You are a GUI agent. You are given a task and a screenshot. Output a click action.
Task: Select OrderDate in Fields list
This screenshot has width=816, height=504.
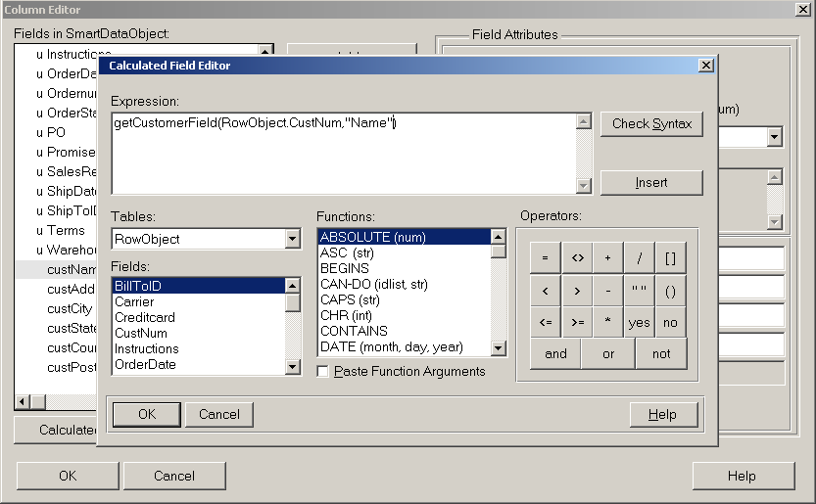(199, 364)
